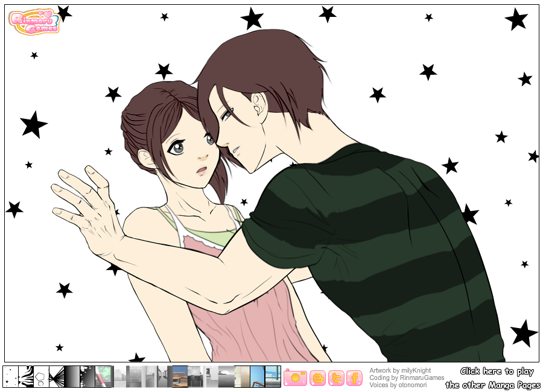Click the "Voices by otonomori" credit

coord(398,385)
